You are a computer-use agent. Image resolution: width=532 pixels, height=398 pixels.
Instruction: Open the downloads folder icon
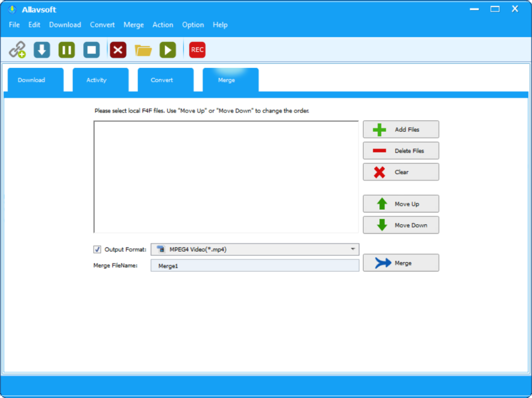pos(143,49)
